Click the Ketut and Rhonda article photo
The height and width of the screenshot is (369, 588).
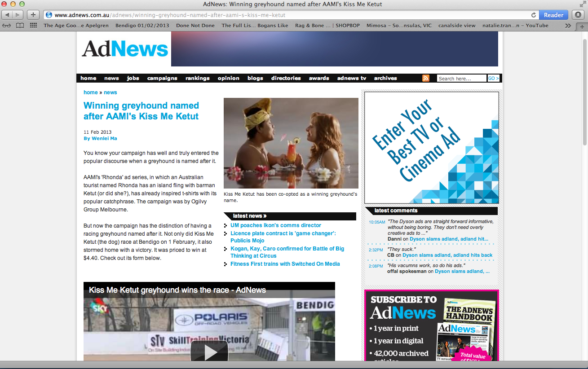click(291, 143)
